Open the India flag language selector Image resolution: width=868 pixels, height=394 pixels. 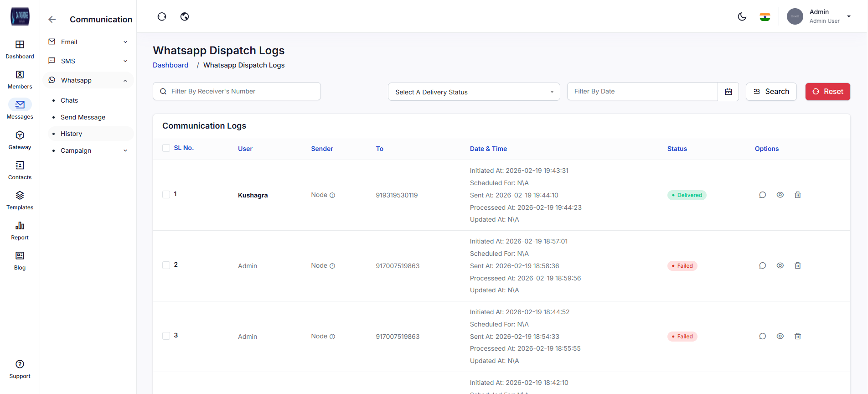pyautogui.click(x=765, y=17)
